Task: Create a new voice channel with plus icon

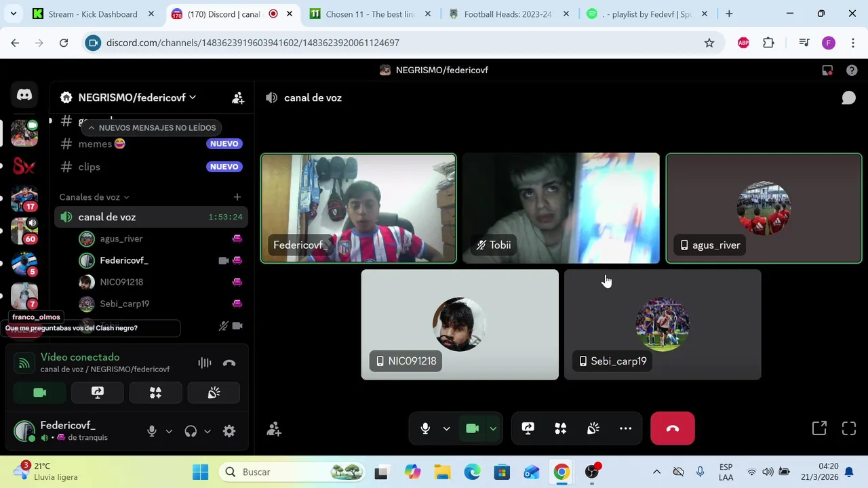Action: [x=237, y=197]
